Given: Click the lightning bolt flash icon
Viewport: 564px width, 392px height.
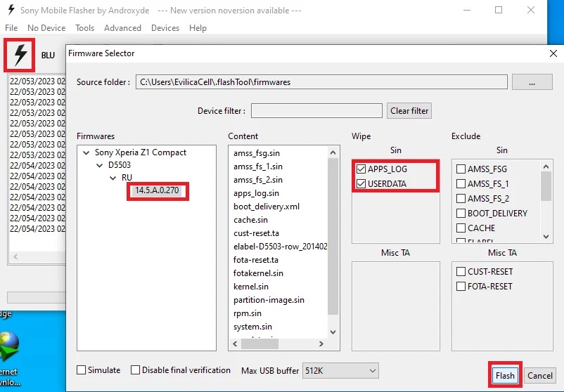Looking at the screenshot, I should [20, 55].
